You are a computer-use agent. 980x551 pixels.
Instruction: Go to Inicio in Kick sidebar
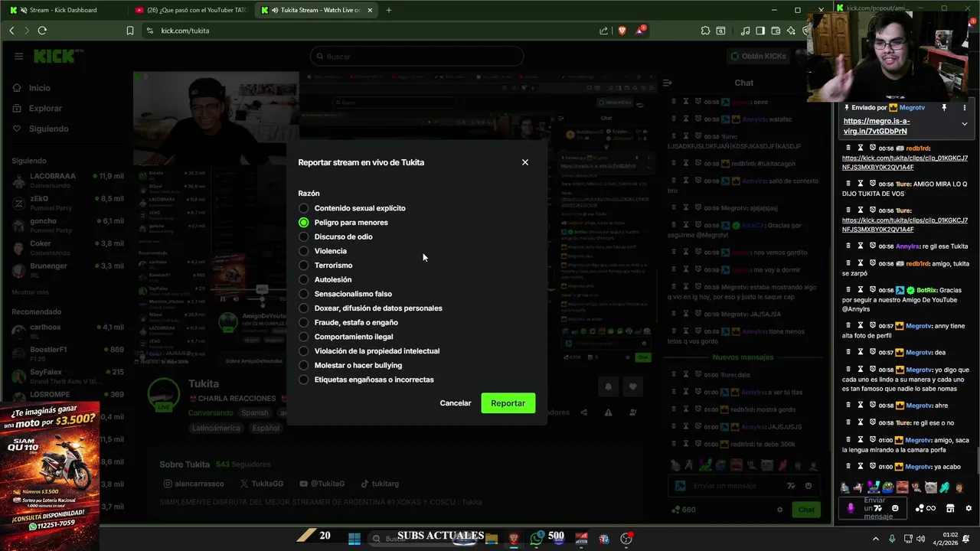(x=32, y=88)
